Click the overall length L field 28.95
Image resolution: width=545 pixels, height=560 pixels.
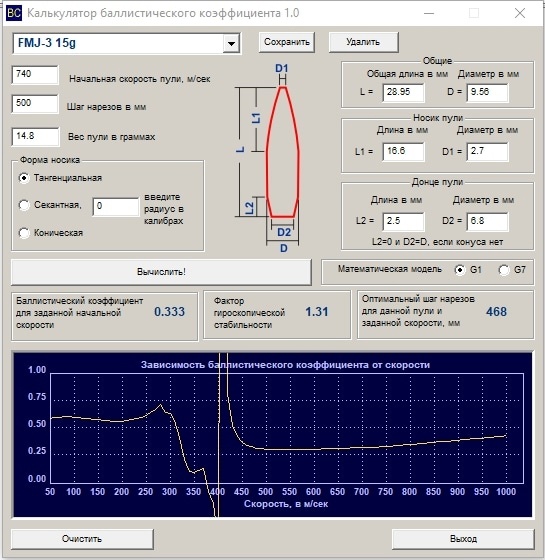coord(403,92)
